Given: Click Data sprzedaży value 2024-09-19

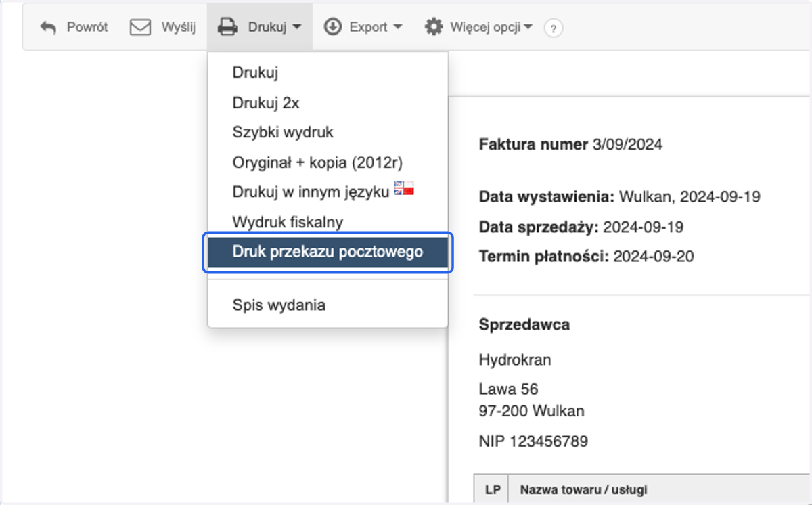Looking at the screenshot, I should coord(643,227).
